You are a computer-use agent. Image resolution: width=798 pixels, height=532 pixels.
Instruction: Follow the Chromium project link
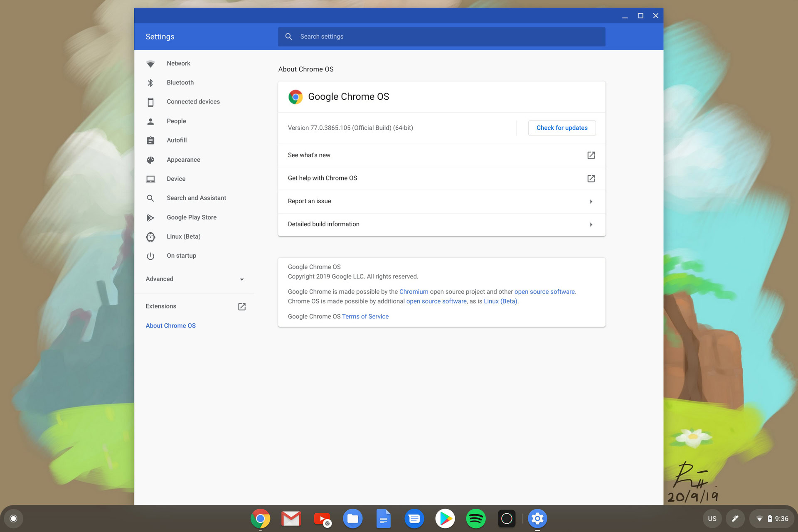point(414,292)
